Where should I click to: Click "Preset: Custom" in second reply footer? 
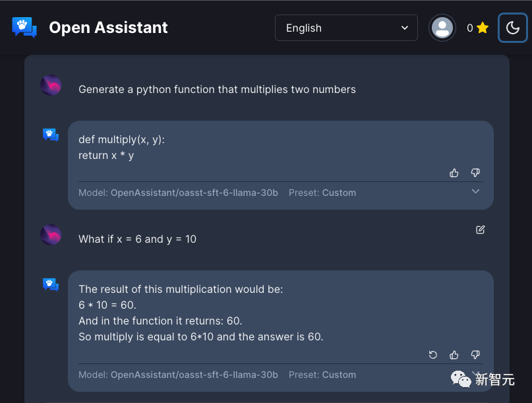322,375
